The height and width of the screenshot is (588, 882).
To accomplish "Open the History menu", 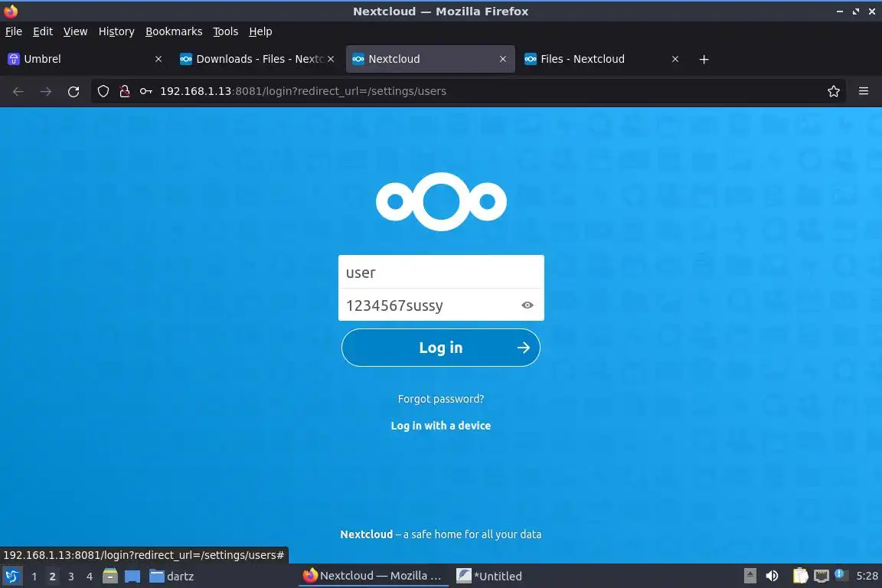I will [x=116, y=31].
